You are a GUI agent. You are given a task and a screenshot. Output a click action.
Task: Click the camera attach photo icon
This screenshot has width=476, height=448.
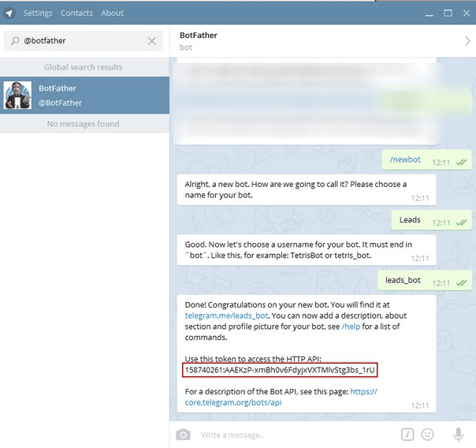184,434
